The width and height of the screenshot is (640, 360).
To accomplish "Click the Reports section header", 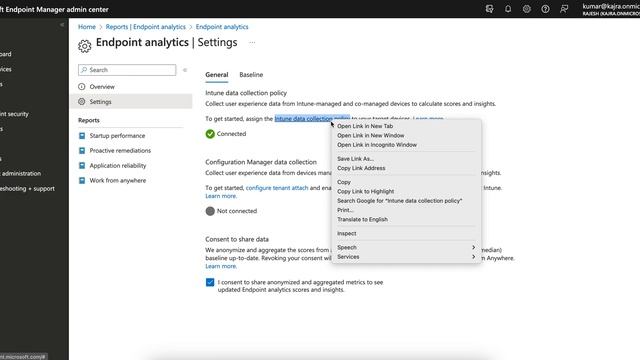I will (89, 120).
